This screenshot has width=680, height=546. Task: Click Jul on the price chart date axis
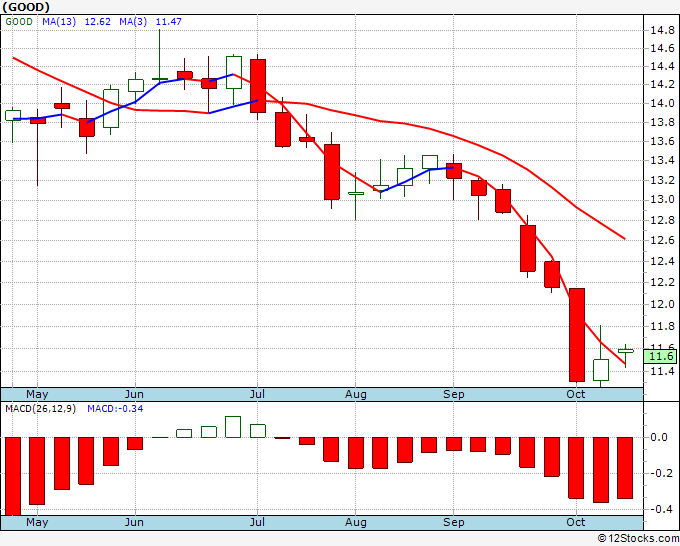point(257,394)
